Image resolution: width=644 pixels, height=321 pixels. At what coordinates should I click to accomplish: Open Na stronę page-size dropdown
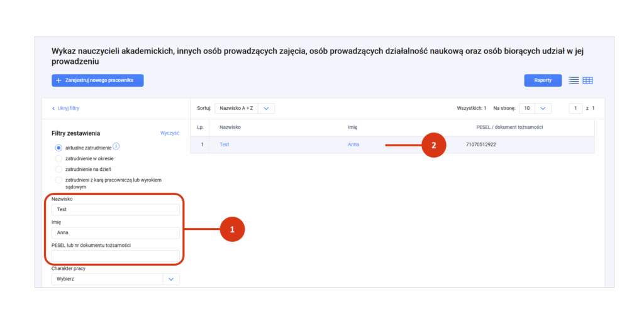click(x=535, y=109)
